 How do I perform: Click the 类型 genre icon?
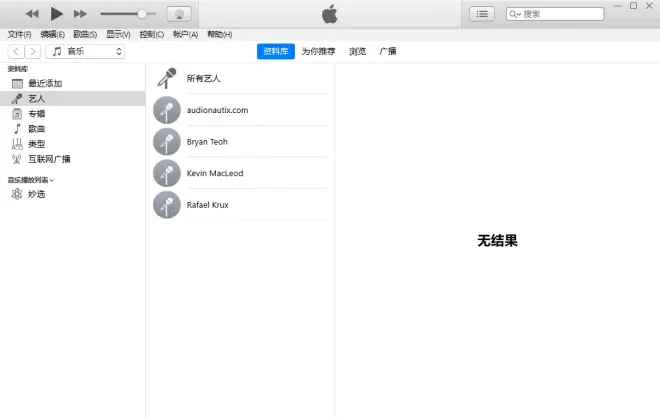tap(17, 144)
